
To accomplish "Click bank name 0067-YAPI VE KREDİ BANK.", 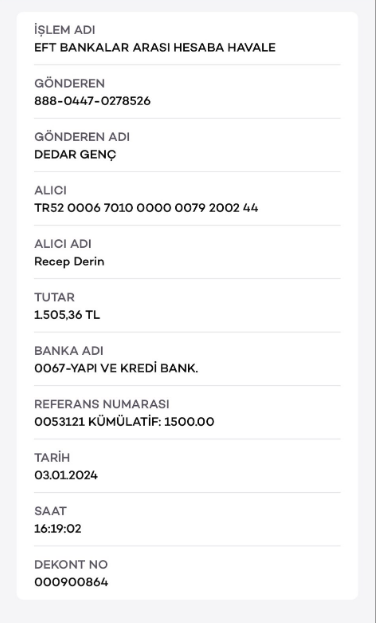I will [116, 368].
